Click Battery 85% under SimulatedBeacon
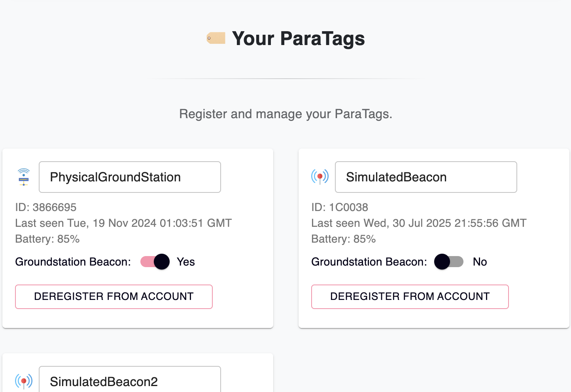Image resolution: width=571 pixels, height=392 pixels. pos(343,239)
